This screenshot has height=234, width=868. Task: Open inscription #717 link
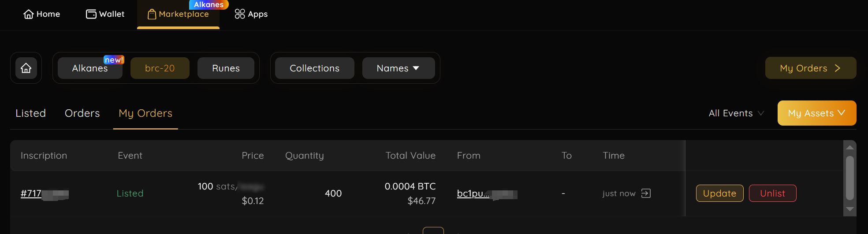(x=31, y=193)
